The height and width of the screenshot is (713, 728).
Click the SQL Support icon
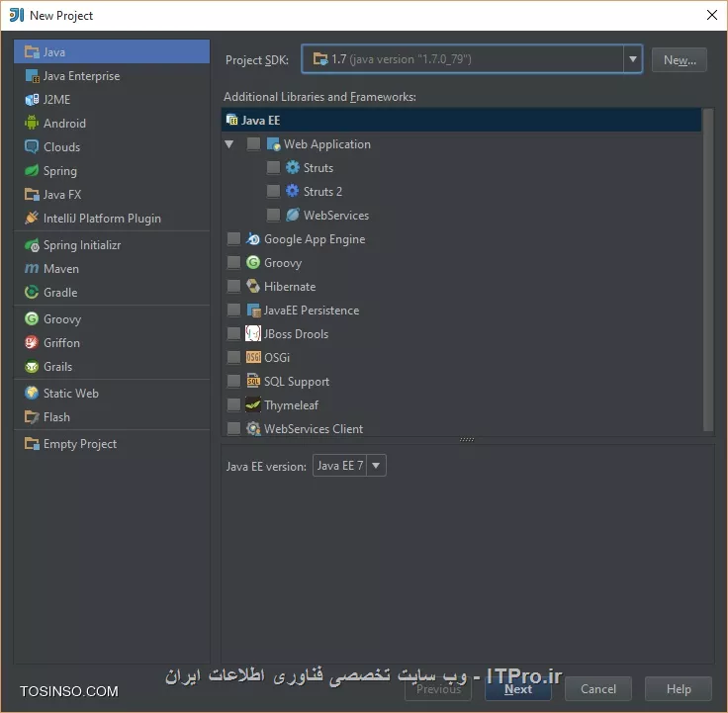pos(253,381)
